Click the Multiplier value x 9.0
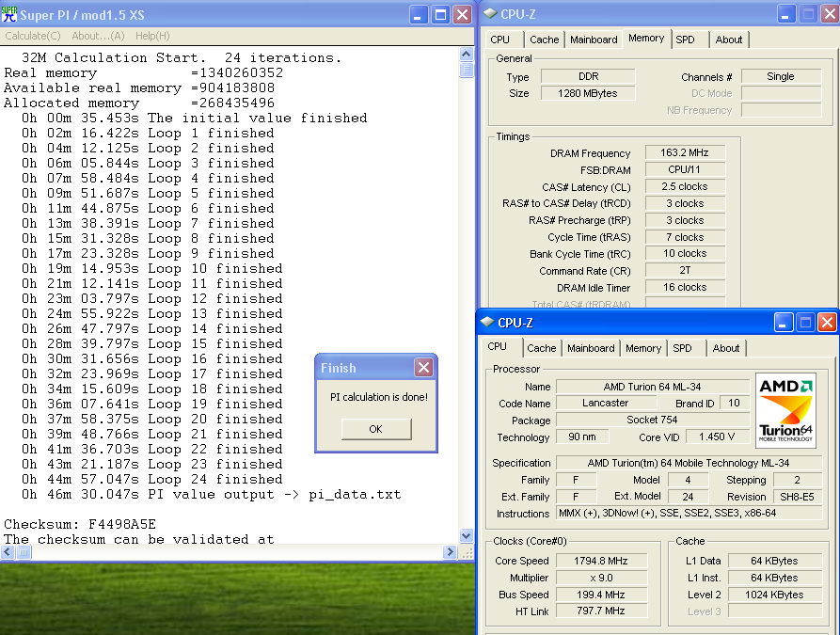This screenshot has height=635, width=840. [x=601, y=578]
